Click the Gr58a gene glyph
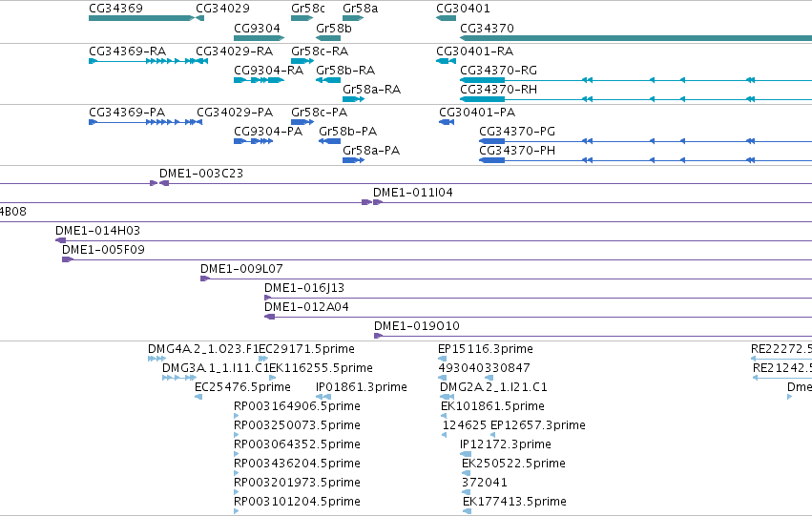Screen dimensions: 812x516 (x=353, y=18)
